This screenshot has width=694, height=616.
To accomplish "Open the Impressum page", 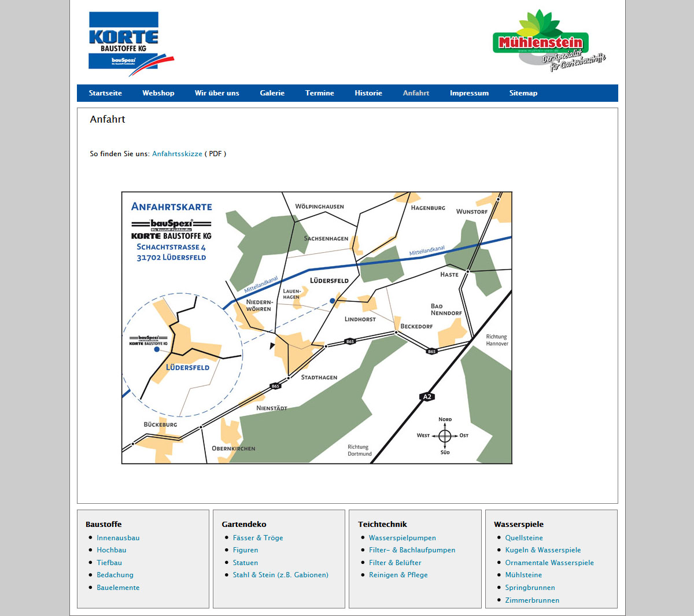I will tap(469, 93).
